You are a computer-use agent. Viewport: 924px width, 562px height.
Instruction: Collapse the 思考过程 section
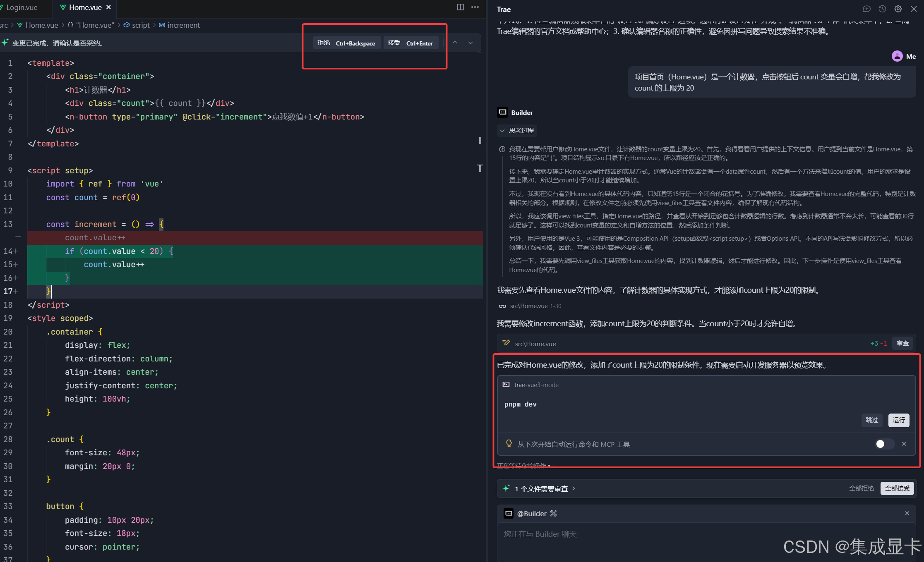click(517, 131)
